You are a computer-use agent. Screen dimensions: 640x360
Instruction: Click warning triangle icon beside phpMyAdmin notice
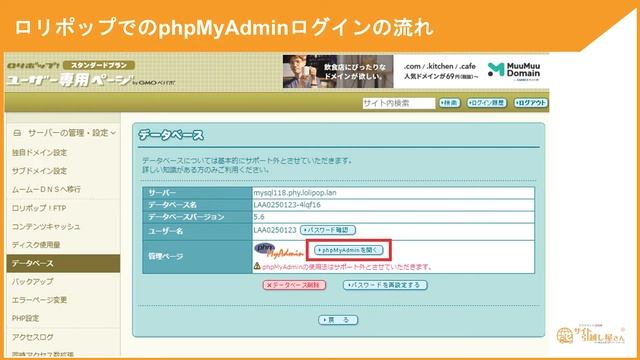(257, 267)
